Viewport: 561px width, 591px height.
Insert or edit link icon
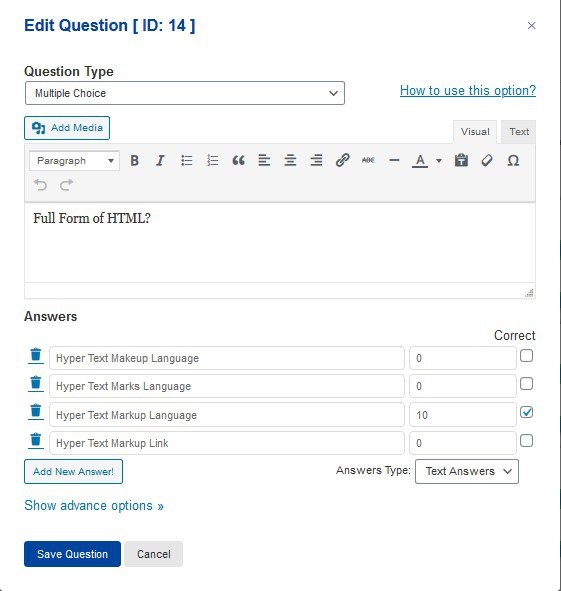(x=342, y=161)
